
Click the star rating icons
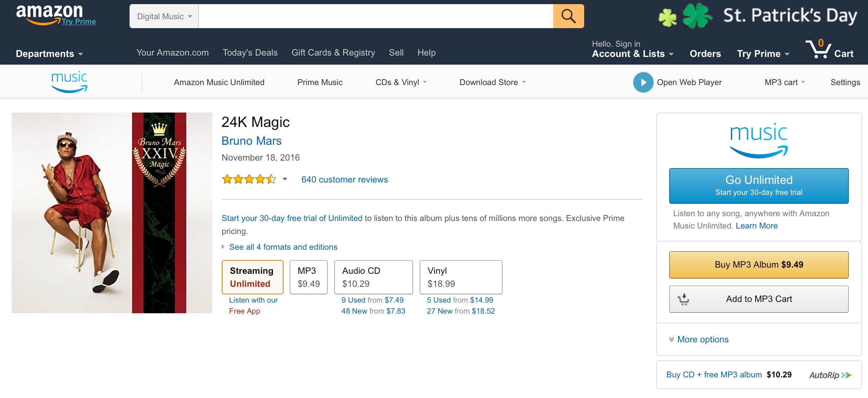(249, 179)
